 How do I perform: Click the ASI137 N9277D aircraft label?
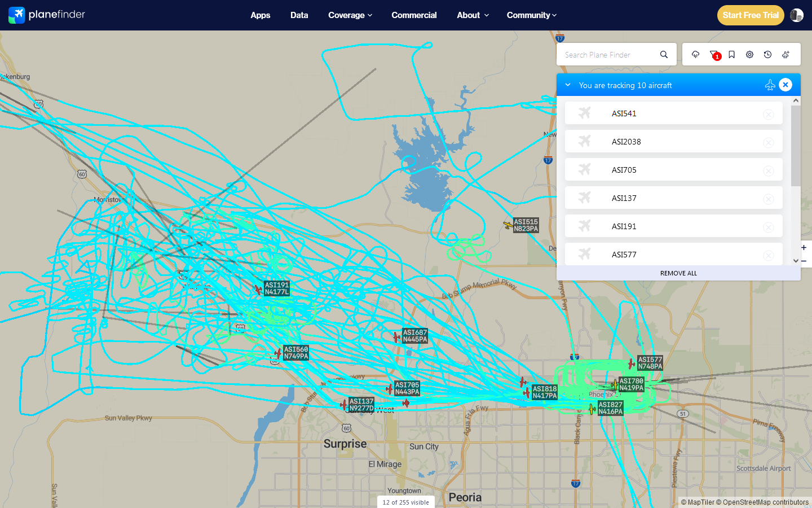[361, 405]
